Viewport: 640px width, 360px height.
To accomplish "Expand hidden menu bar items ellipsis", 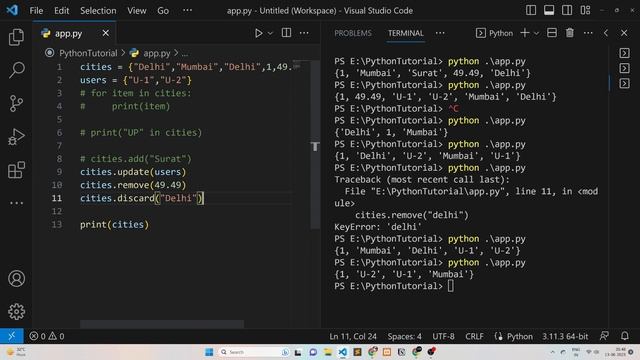I will point(187,10).
